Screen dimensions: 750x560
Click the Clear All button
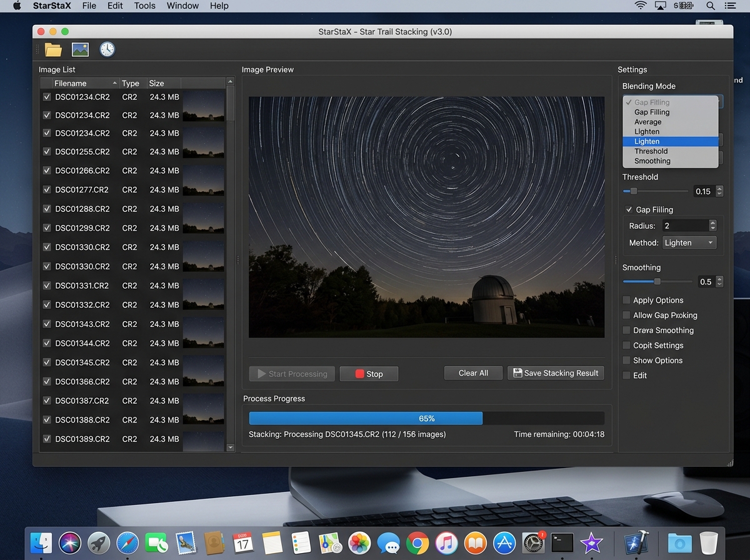coord(473,373)
